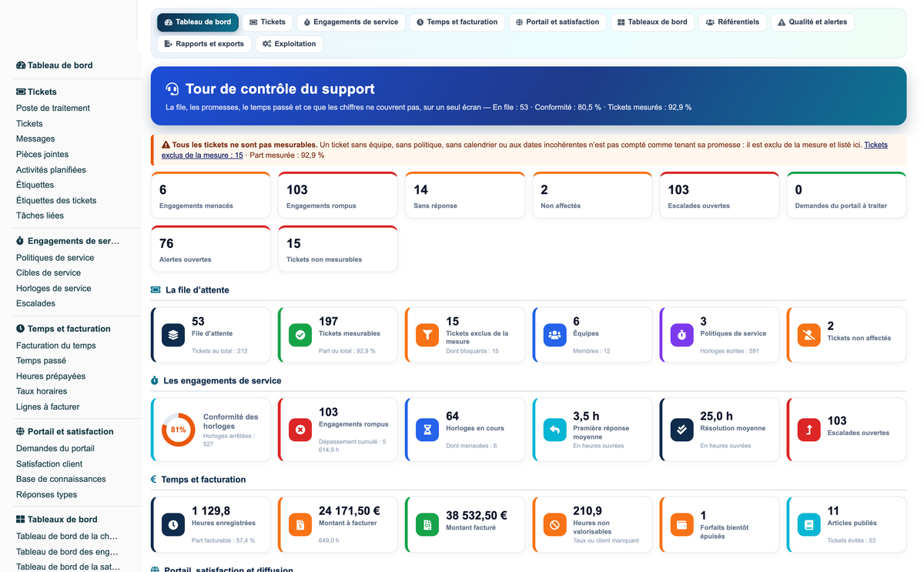The height and width of the screenshot is (572, 924).
Task: Open the 15 Tickets non mesurables tile
Action: 338,249
